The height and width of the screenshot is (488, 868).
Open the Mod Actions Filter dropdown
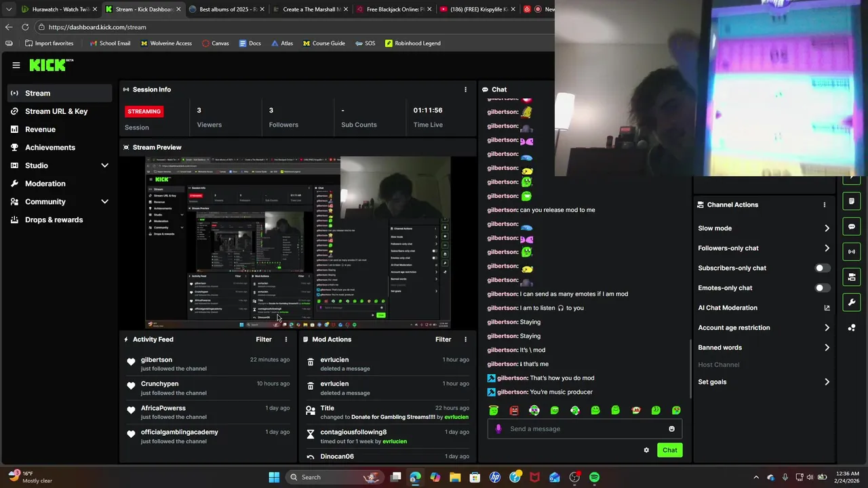click(443, 340)
